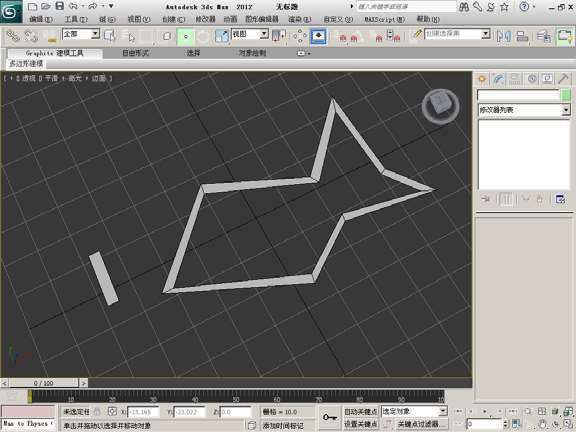Click the object name input field
The image size is (576, 432).
tap(518, 95)
